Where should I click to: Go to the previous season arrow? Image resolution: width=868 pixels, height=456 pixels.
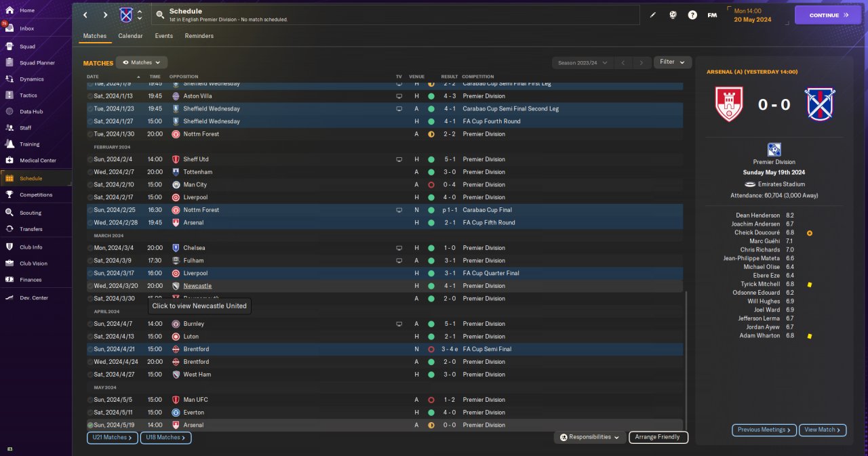coord(623,62)
